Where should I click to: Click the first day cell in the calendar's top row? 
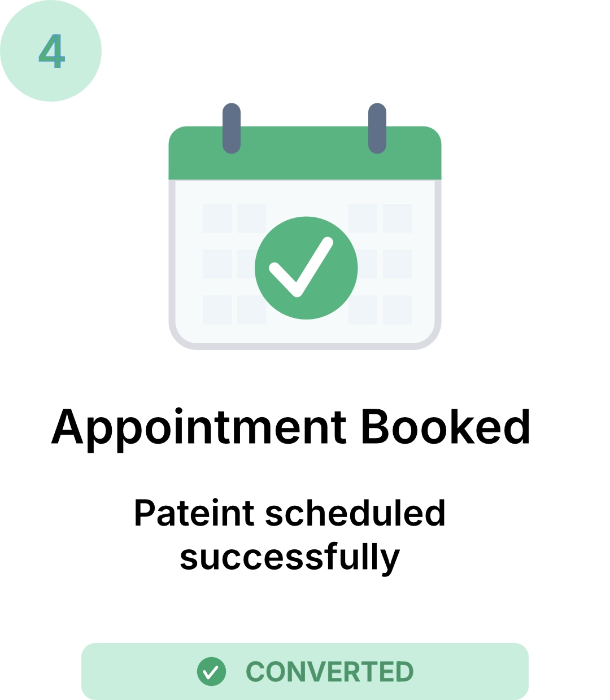point(217,218)
